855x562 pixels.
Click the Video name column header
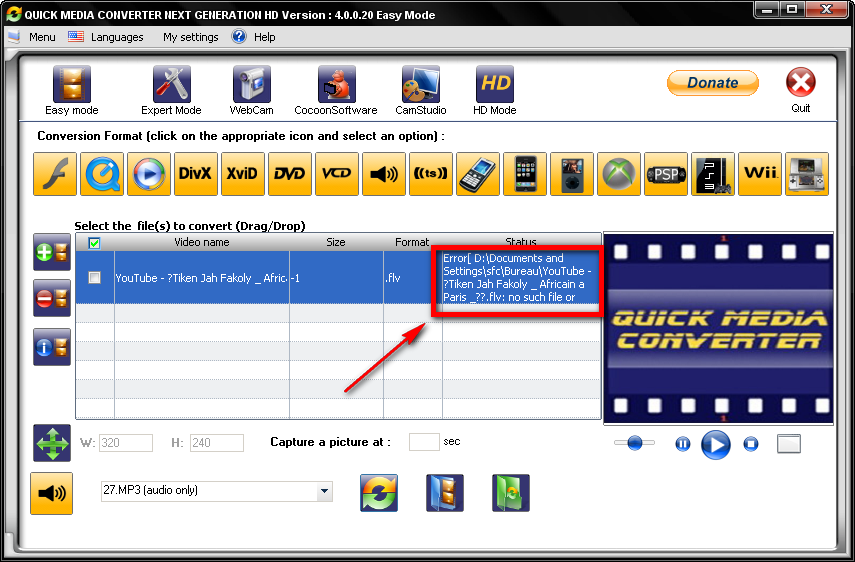202,242
